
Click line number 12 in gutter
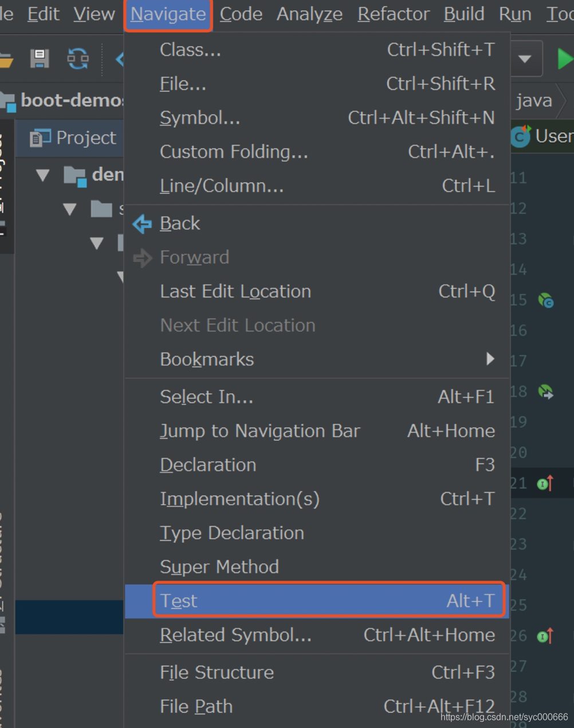518,208
